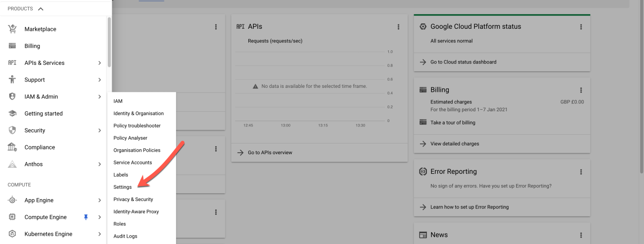Expand the Kubernetes Engine submenu arrow

point(100,234)
